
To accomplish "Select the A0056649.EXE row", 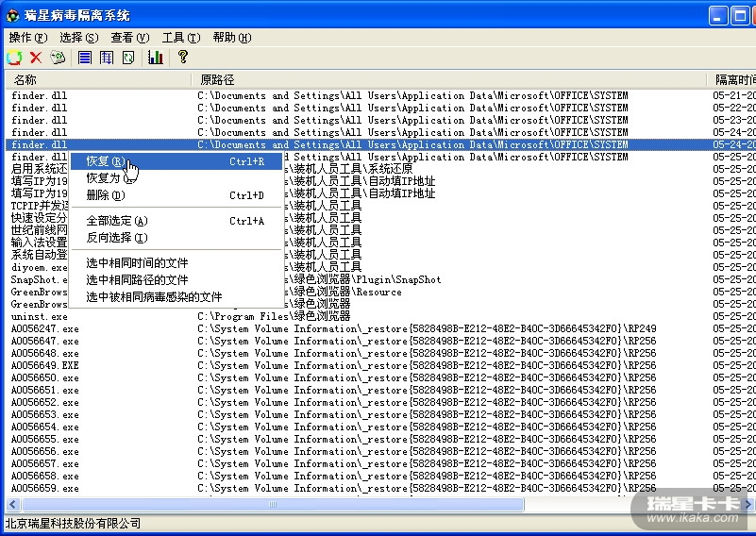I will 380,365.
